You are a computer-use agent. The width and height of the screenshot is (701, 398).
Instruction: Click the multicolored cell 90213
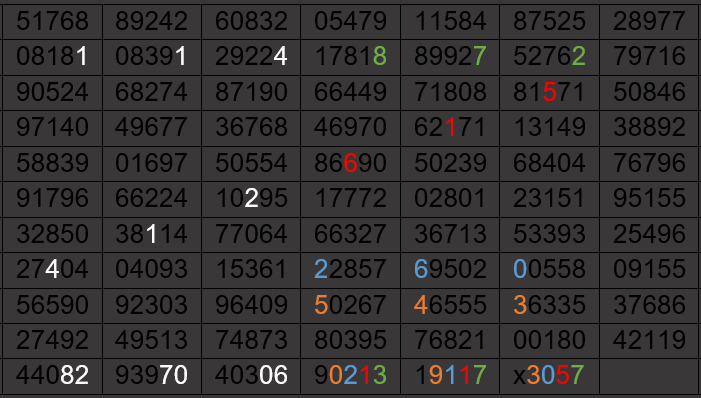pos(350,376)
